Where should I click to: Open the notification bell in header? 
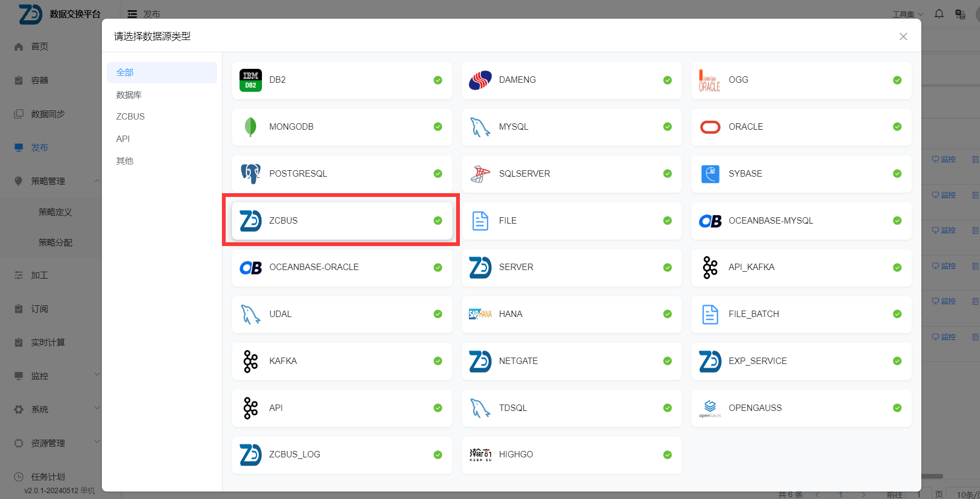pos(939,14)
